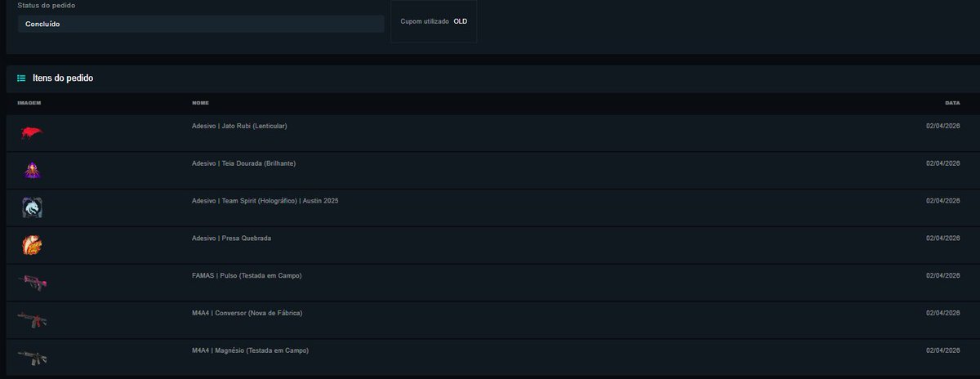Select 'FAMAS | Pulso (Testada em Campo)' name

click(247, 276)
